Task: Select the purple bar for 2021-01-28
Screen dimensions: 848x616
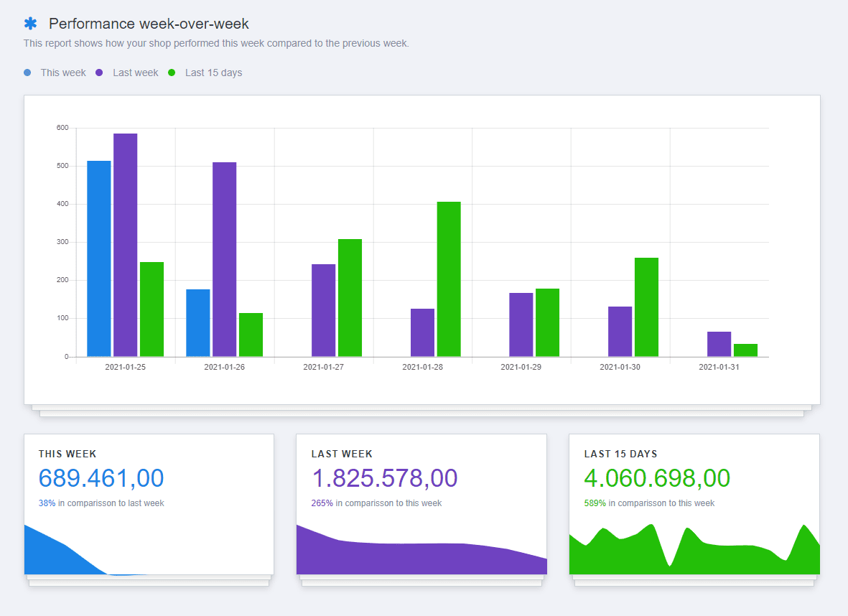Action: (x=422, y=332)
